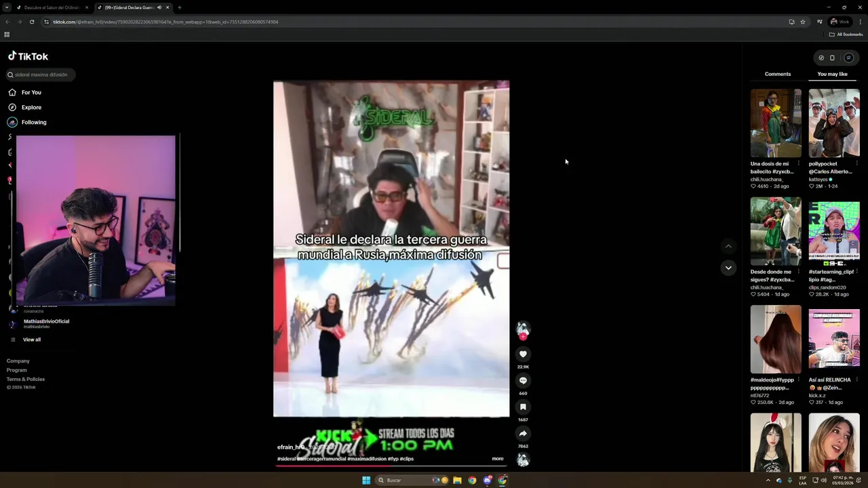
Task: Open more options for 'Así así RELINCHA' video
Action: point(856,380)
